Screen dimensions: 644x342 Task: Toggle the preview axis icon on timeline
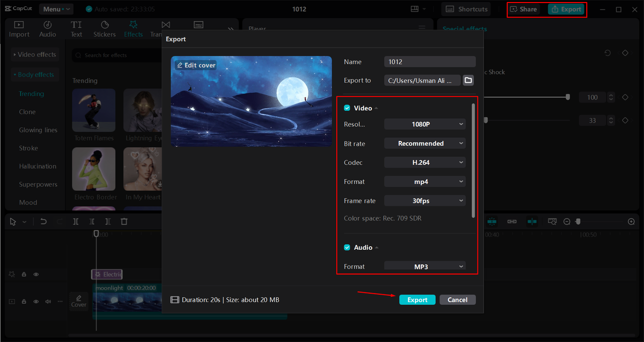pos(532,222)
